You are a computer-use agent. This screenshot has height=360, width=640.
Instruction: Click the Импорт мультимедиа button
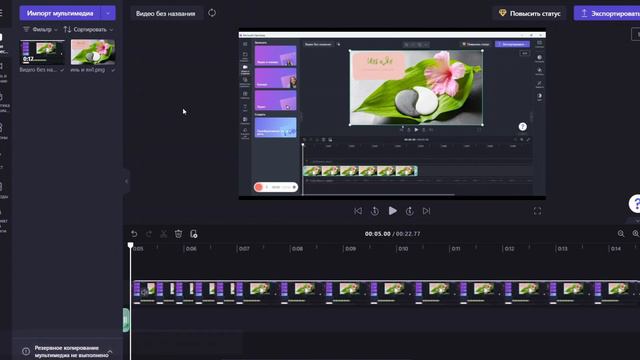(60, 13)
